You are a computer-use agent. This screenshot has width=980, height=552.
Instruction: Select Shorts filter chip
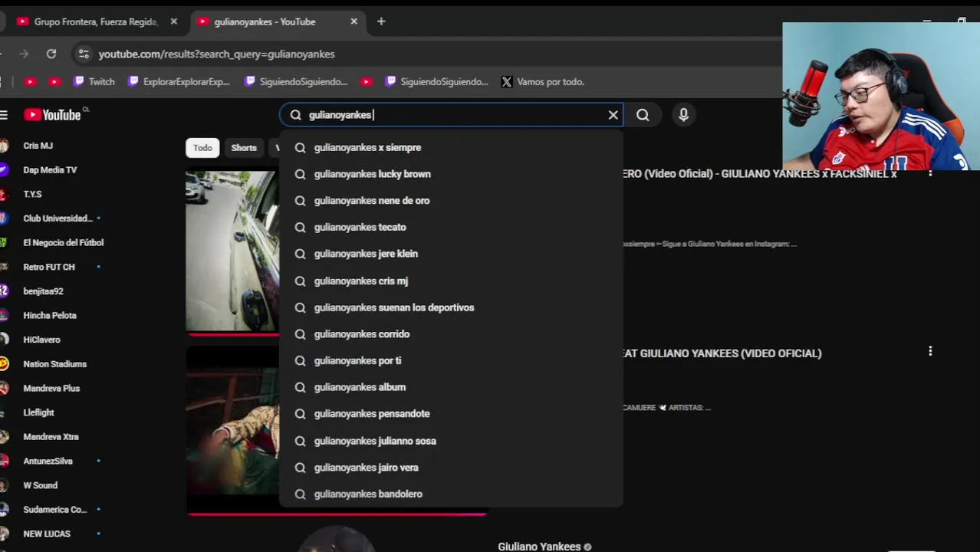[244, 148]
